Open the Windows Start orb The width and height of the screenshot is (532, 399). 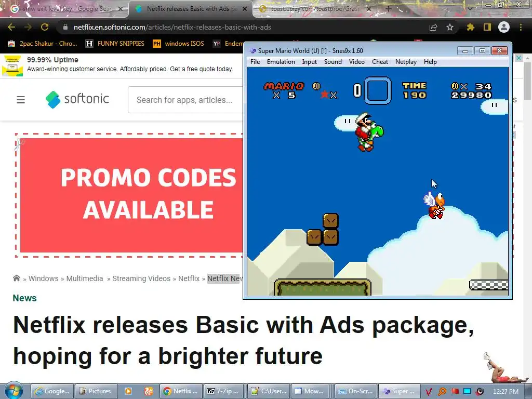(x=14, y=390)
